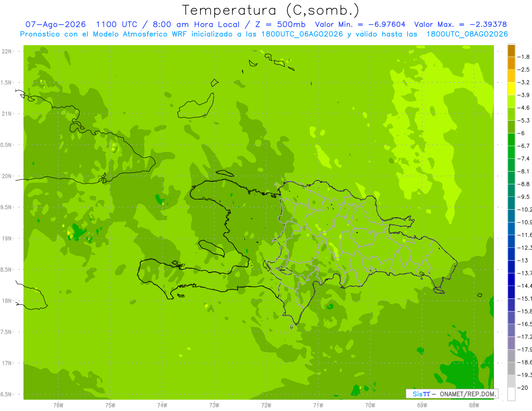Click the "-20" colorbar value

coord(522,388)
